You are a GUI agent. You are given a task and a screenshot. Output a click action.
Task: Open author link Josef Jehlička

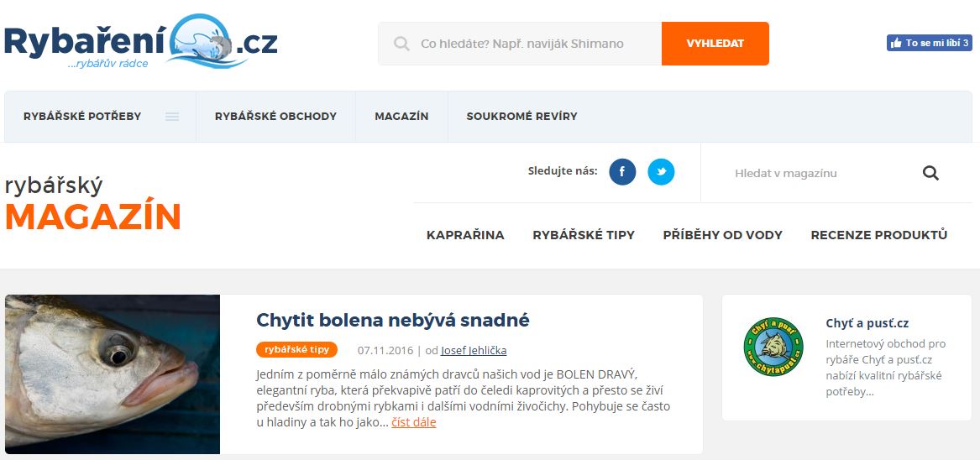pyautogui.click(x=474, y=351)
